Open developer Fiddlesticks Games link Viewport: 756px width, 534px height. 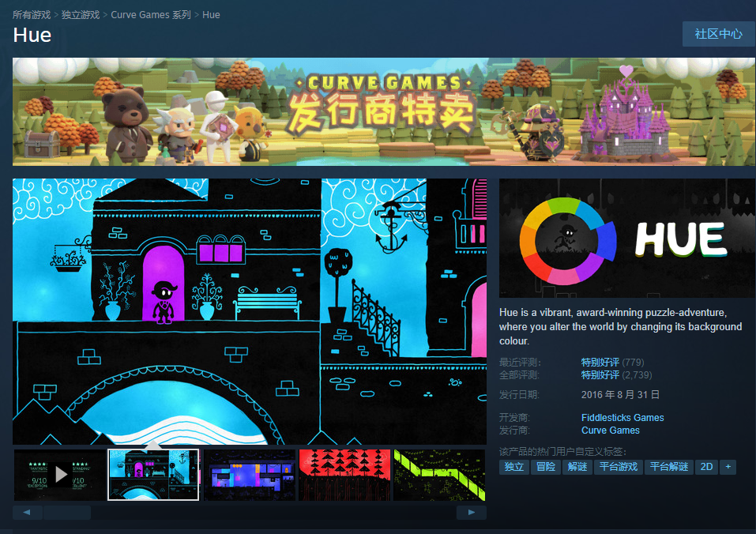tap(622, 418)
